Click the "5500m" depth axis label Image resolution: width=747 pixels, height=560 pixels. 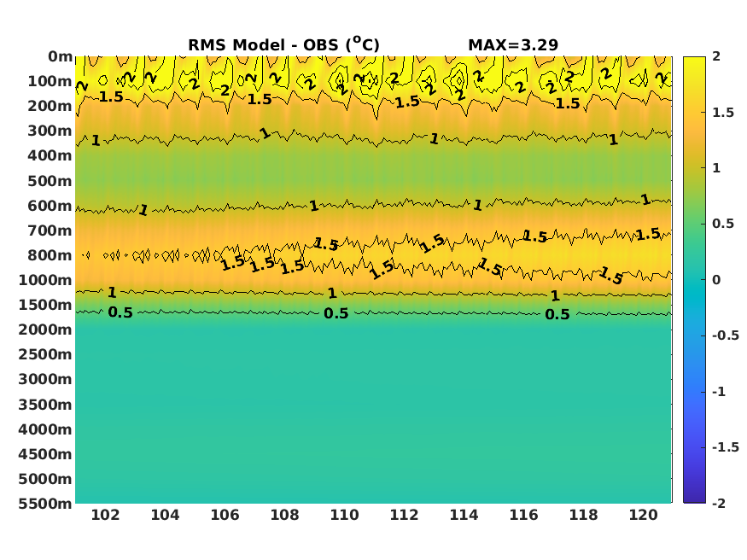tap(45, 504)
